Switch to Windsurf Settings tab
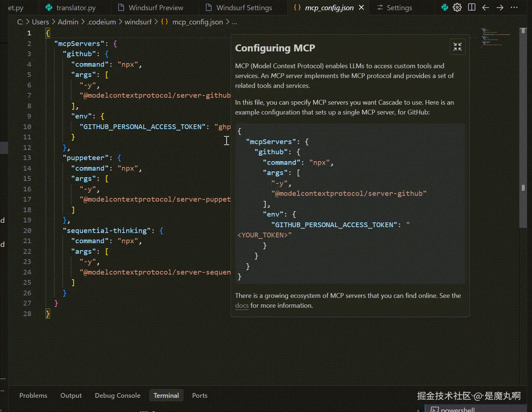This screenshot has width=532, height=412. click(x=239, y=8)
